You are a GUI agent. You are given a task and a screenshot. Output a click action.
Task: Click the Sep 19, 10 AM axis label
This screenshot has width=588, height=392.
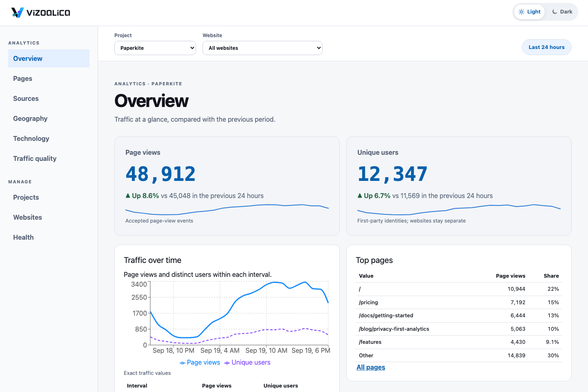click(266, 350)
